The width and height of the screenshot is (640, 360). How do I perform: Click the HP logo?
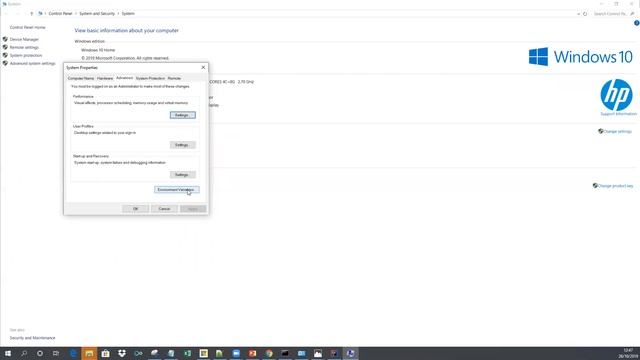[x=616, y=95]
